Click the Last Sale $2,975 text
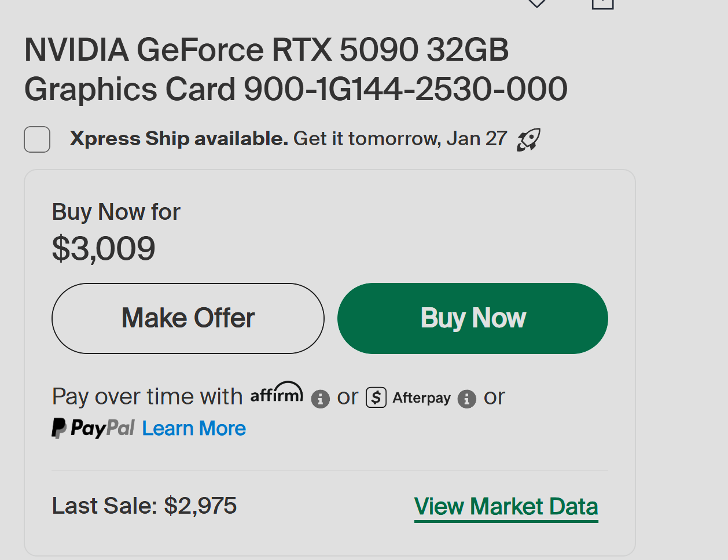The image size is (728, 560). (144, 506)
